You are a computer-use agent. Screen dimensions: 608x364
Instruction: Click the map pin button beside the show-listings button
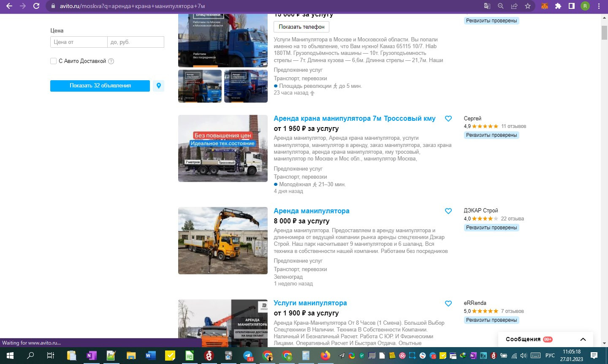(159, 86)
